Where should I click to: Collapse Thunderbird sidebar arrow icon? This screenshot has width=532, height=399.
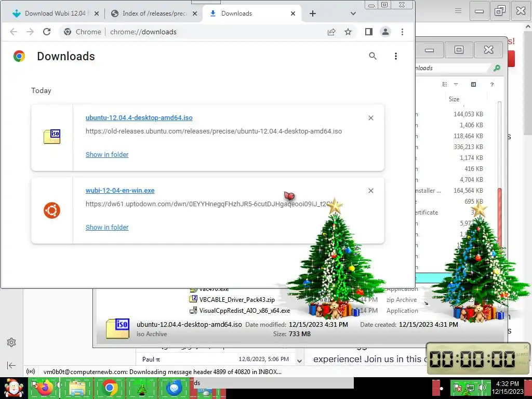11,365
